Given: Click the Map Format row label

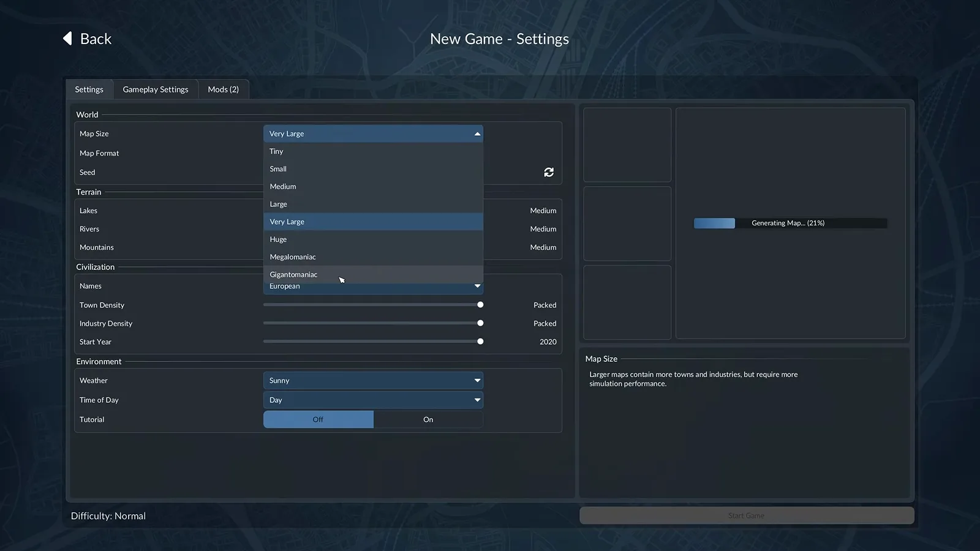Looking at the screenshot, I should click(99, 153).
